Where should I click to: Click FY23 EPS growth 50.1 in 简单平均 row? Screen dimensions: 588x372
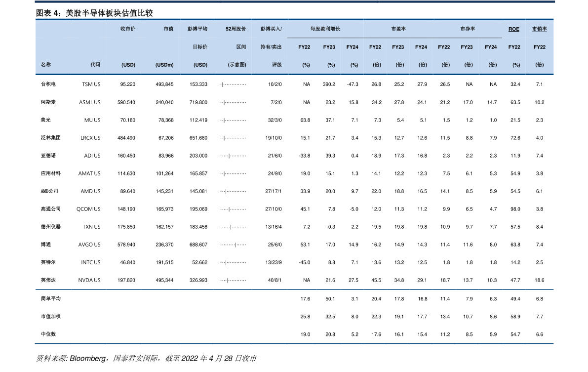[330, 299]
